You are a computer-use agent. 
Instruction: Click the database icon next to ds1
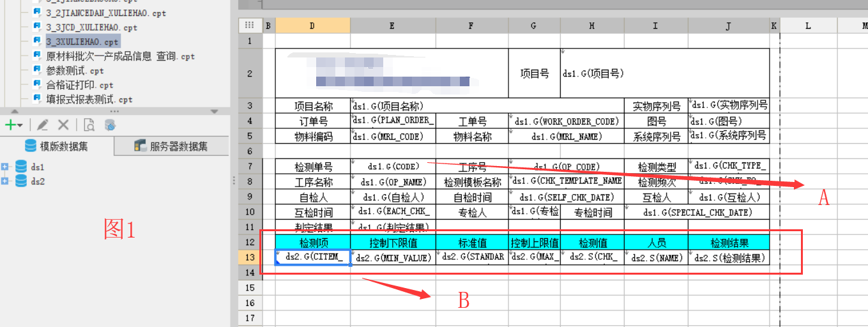20,167
